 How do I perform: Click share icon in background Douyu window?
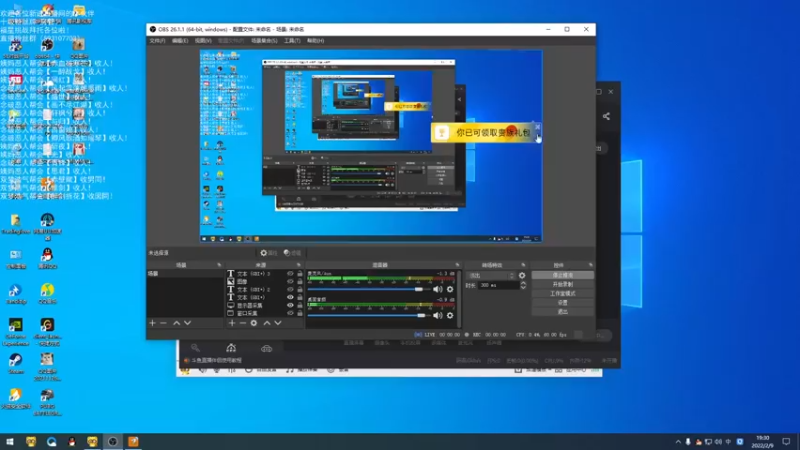coord(606,116)
